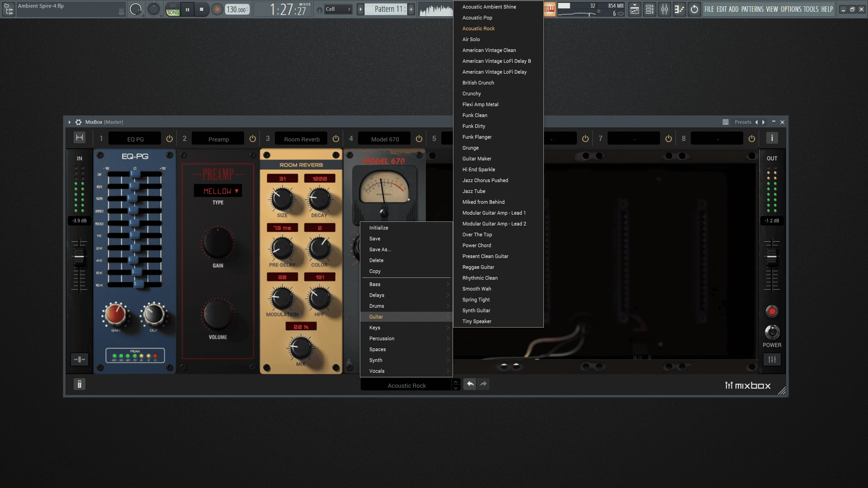Image resolution: width=868 pixels, height=488 pixels.
Task: Click the record button in the transport
Action: [217, 9]
